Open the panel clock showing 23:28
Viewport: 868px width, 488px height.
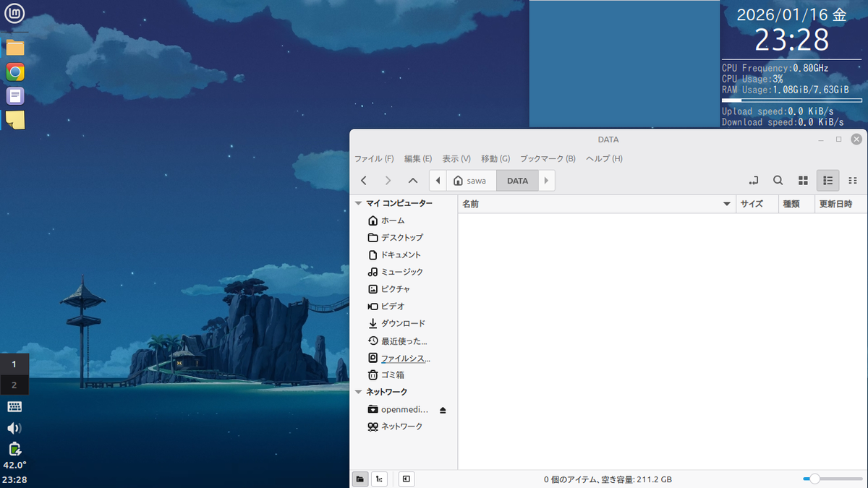click(x=14, y=480)
